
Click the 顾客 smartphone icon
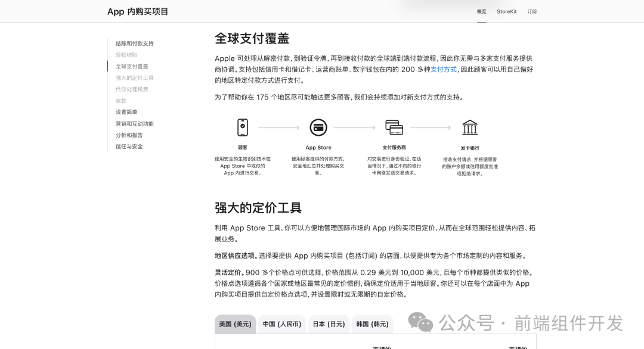click(x=243, y=127)
